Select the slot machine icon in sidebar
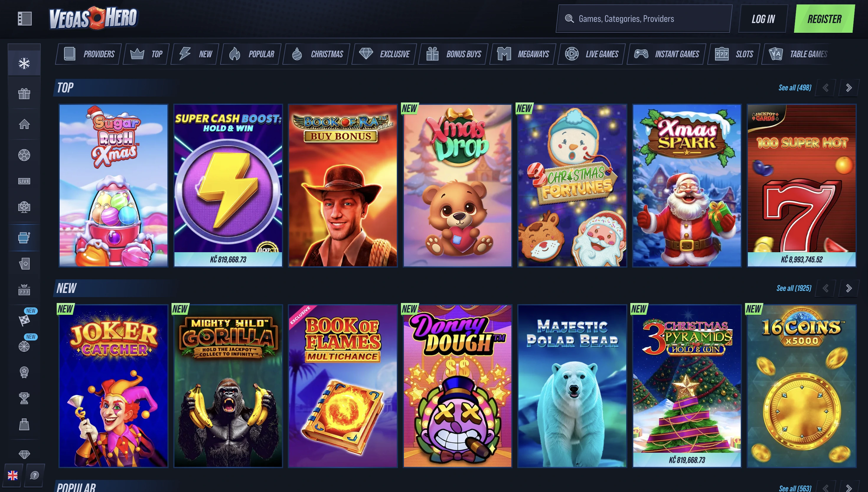Screen dimensions: 868x492 (24, 237)
